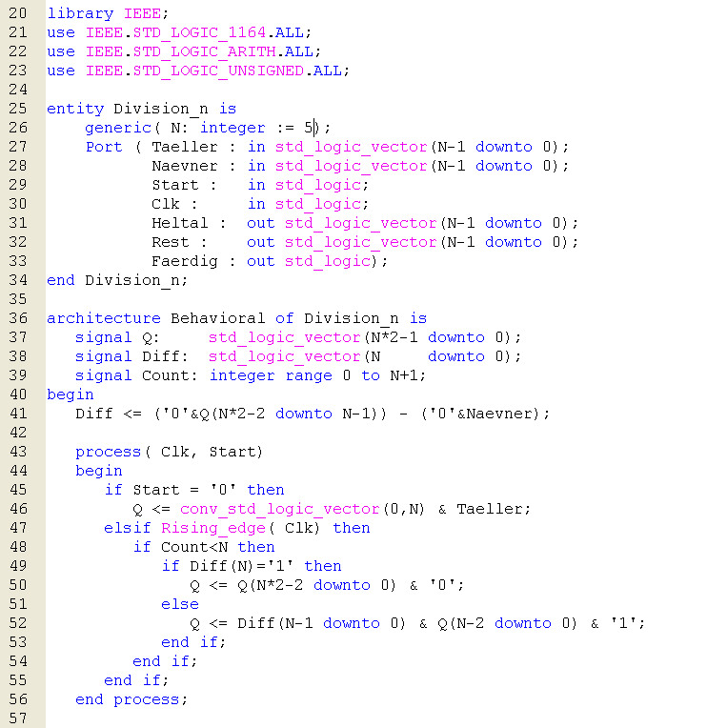Click 'Q(N*2-2' on line 50
The image size is (707, 728).
tap(270, 585)
